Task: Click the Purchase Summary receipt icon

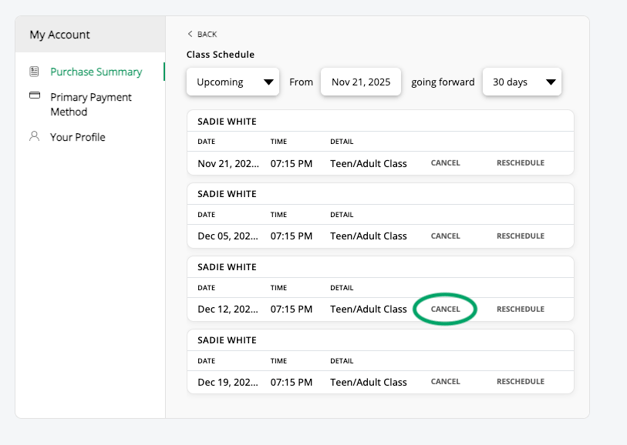Action: [35, 72]
